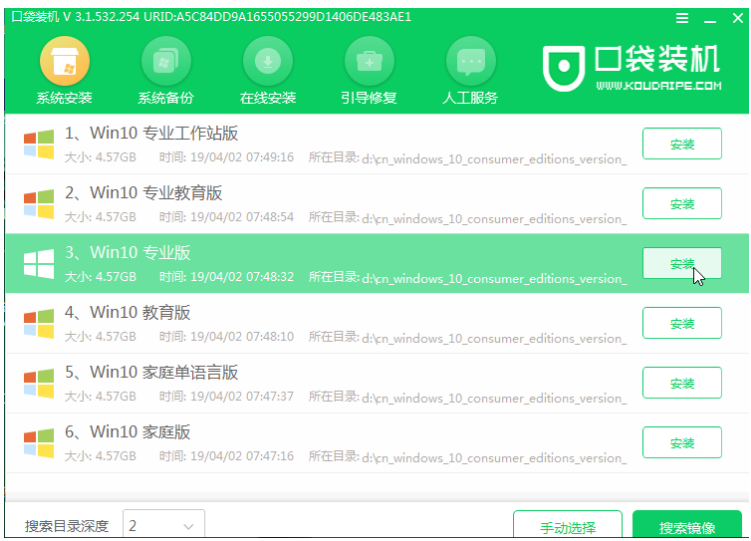Install Win10 教育版
This screenshot has height=541, width=751.
tap(681, 323)
